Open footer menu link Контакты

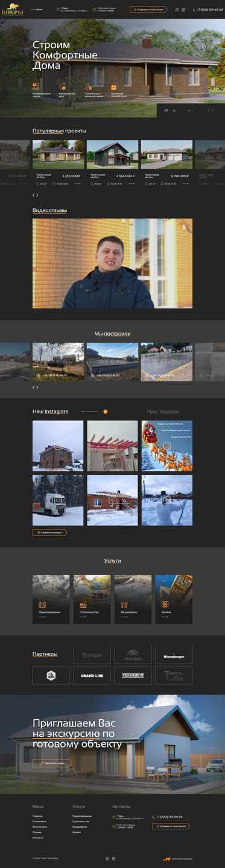[38, 838]
